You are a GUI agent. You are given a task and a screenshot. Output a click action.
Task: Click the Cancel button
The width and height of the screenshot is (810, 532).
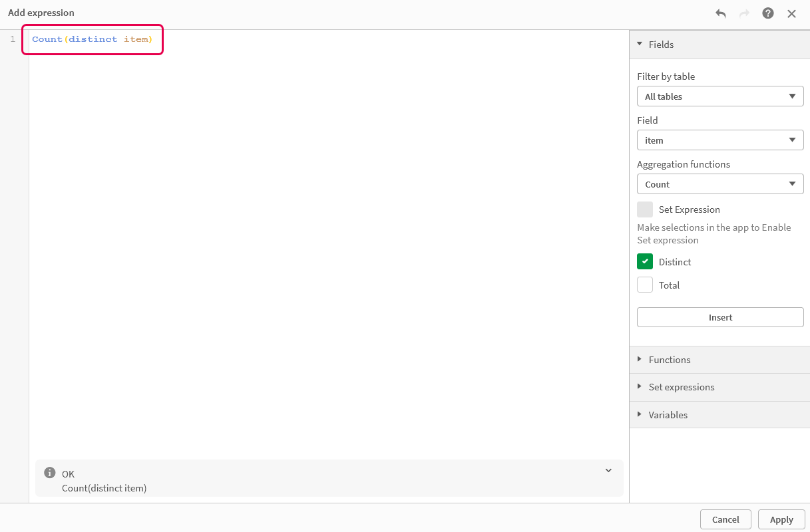tap(725, 519)
